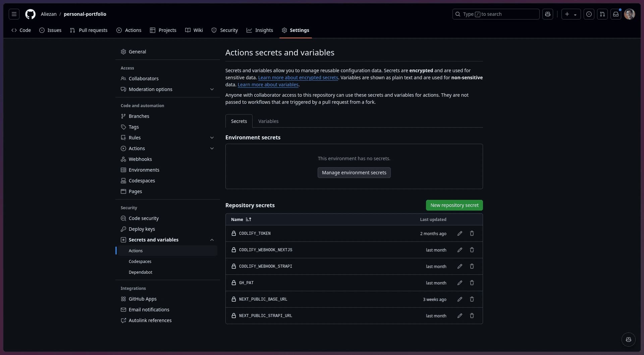This screenshot has height=355, width=644.
Task: Sort secrets by Name column
Action: pyautogui.click(x=241, y=219)
